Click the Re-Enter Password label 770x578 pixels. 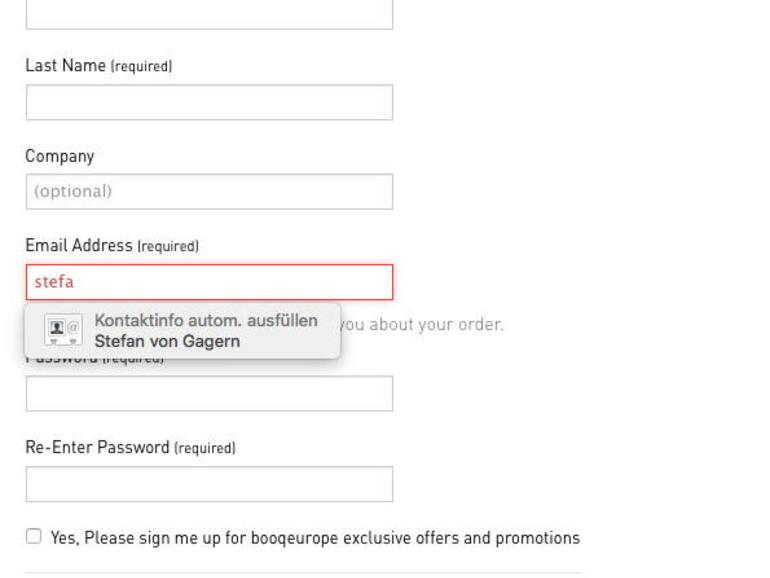[x=97, y=448]
